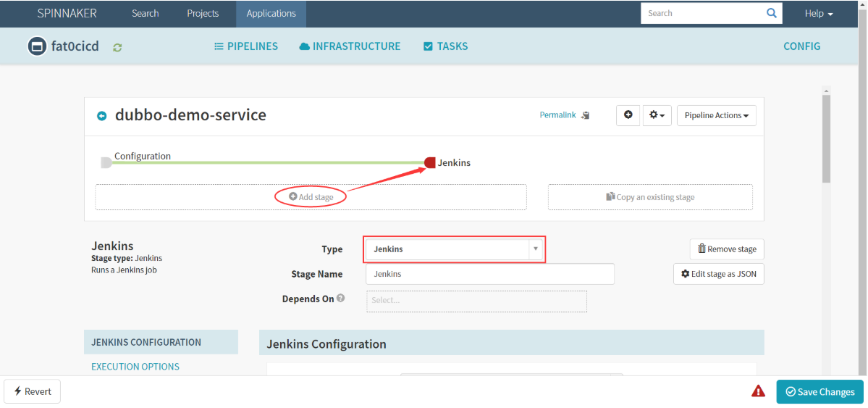This screenshot has height=408, width=868.
Task: Open the Pipeline Actions dropdown
Action: [x=716, y=115]
